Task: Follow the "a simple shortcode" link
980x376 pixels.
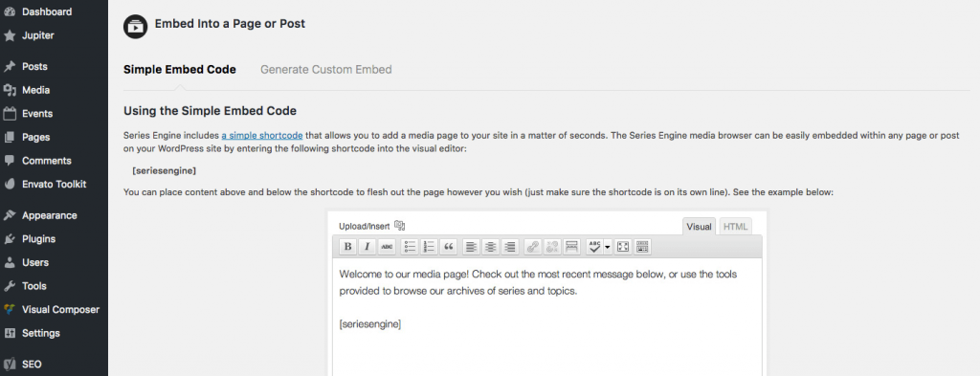Action: [262, 135]
